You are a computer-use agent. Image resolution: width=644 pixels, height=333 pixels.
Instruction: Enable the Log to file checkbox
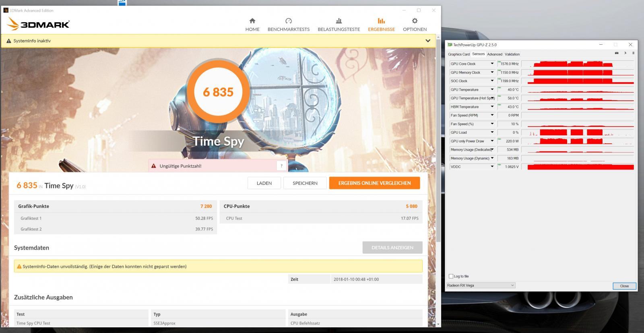(451, 276)
